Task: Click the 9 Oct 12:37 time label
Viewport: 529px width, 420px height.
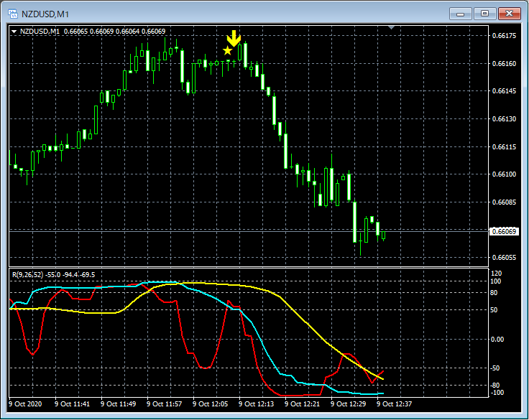Action: (395, 403)
